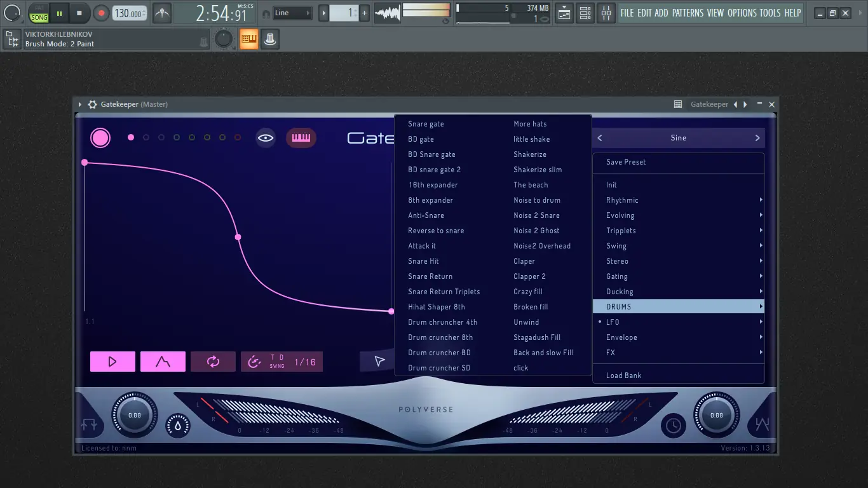This screenshot has width=868, height=488.
Task: Open the OPTIONS menu
Action: point(742,13)
